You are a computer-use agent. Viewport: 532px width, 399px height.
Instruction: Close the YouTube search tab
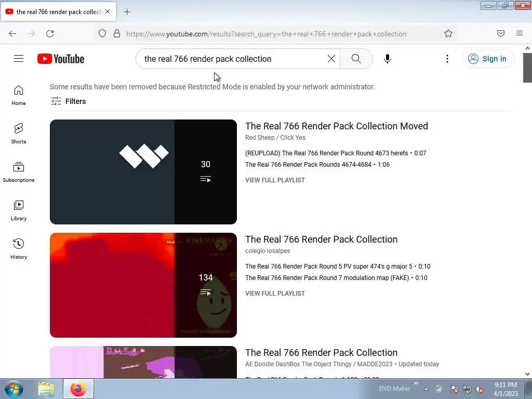(x=108, y=11)
